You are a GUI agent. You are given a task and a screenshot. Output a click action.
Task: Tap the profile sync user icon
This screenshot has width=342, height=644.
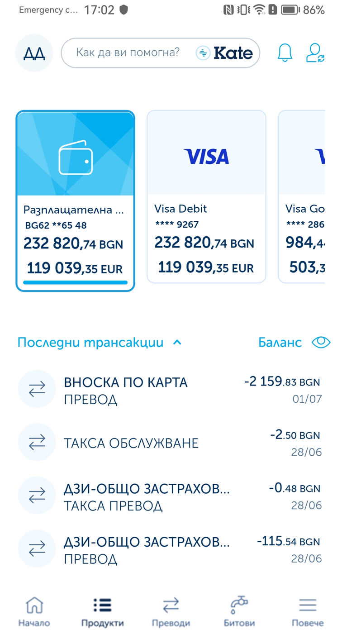tap(315, 53)
